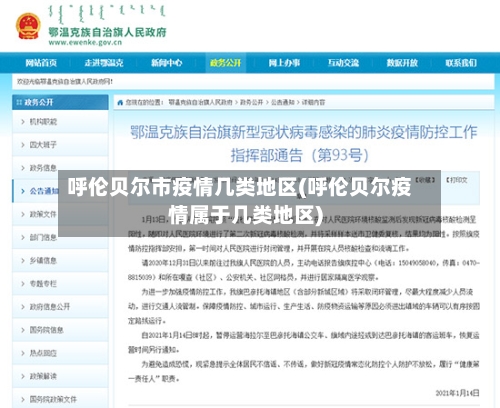Open 互动交流 nav item
The image size is (500, 408).
pyautogui.click(x=343, y=63)
